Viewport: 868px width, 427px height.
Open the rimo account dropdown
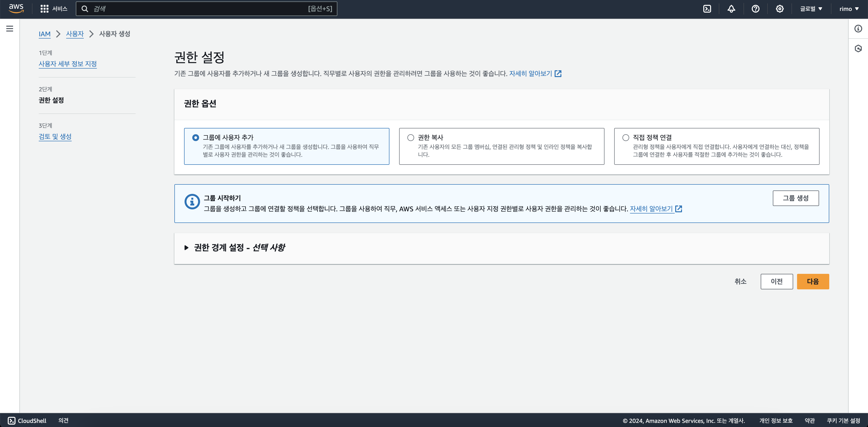click(x=849, y=9)
